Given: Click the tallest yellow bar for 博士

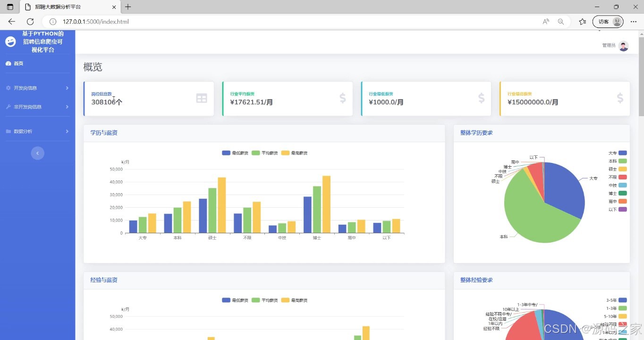Looking at the screenshot, I should pyautogui.click(x=326, y=204).
